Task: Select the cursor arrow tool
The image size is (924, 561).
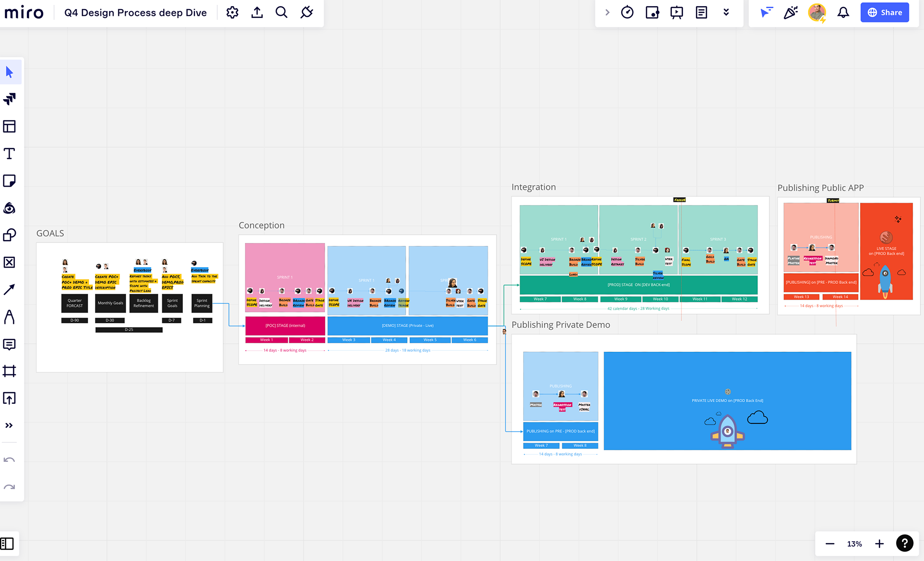Action: [x=10, y=72]
